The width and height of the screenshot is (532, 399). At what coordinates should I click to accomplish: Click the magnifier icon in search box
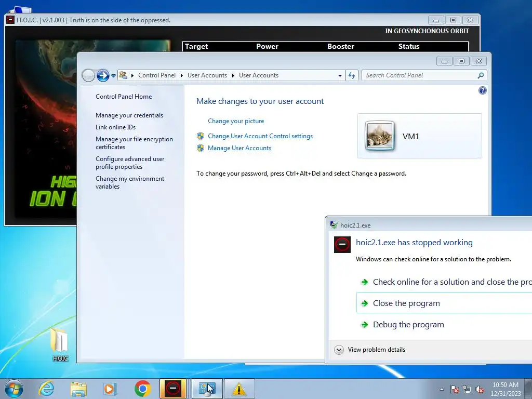tap(481, 75)
